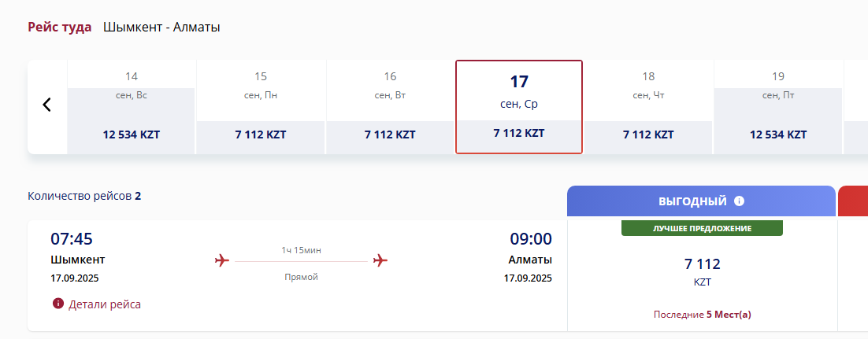Screen dimensions: 868x339
Task: Select the ВЫГОДНЫЙ fare column header
Action: tap(701, 201)
